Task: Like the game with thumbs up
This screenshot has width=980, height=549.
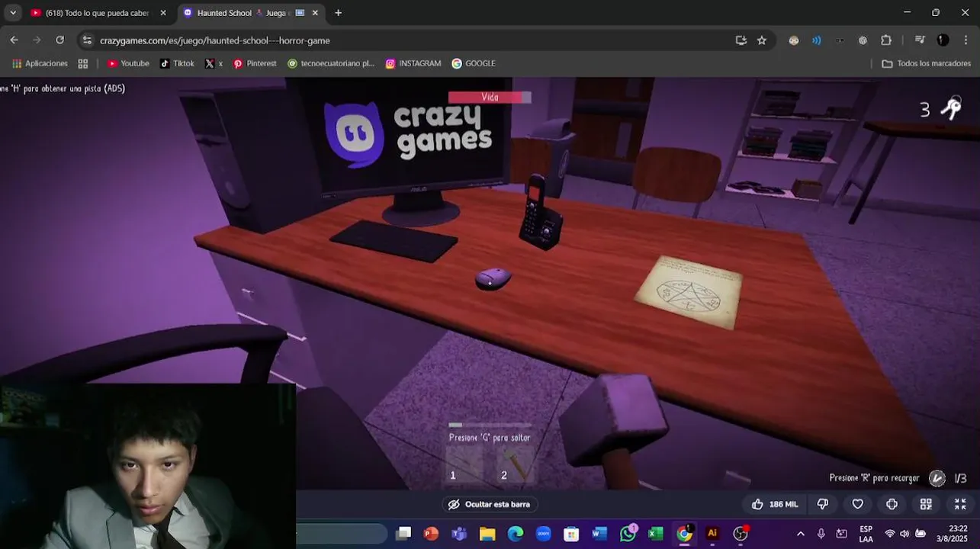Action: pos(774,504)
